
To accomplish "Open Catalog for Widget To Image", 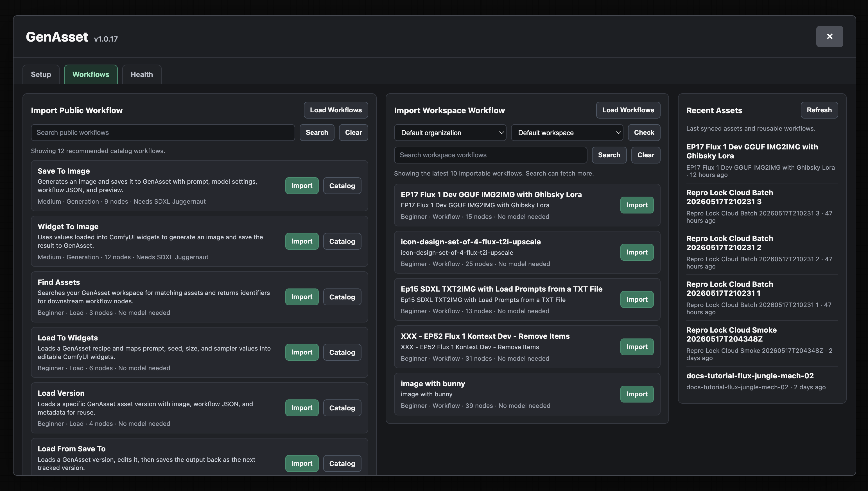I will click(342, 242).
